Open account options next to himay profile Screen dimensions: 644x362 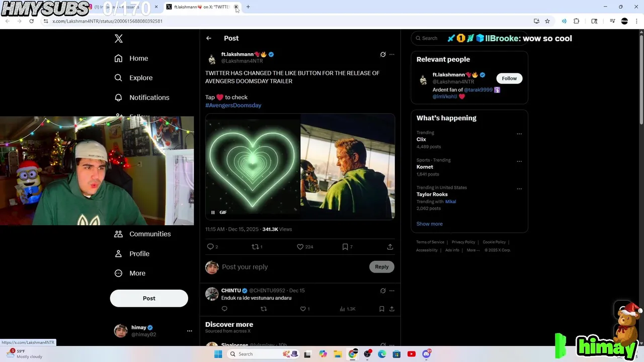click(190, 331)
